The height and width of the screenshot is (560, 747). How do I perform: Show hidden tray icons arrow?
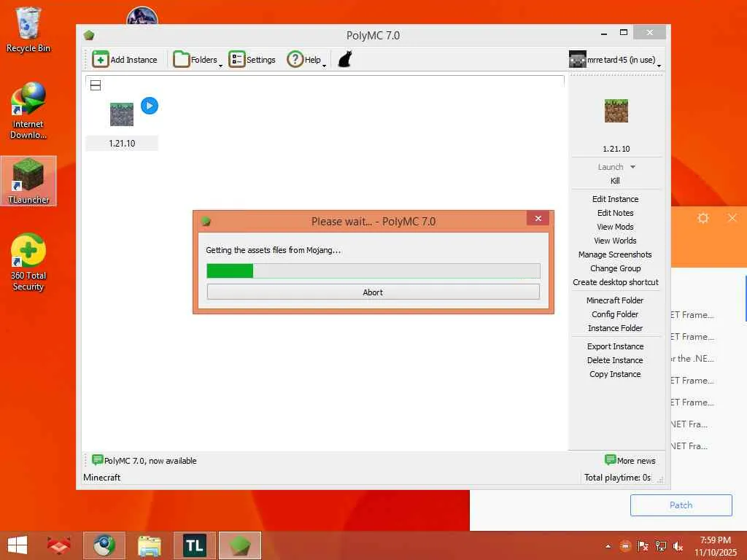pos(608,546)
